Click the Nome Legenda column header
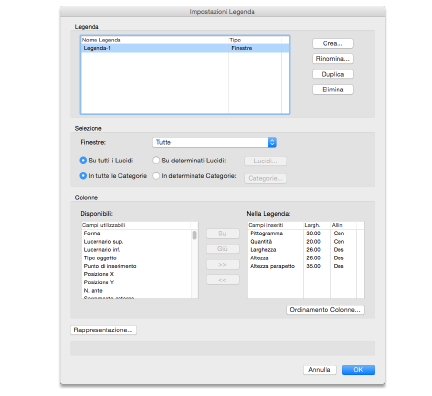 click(x=155, y=40)
